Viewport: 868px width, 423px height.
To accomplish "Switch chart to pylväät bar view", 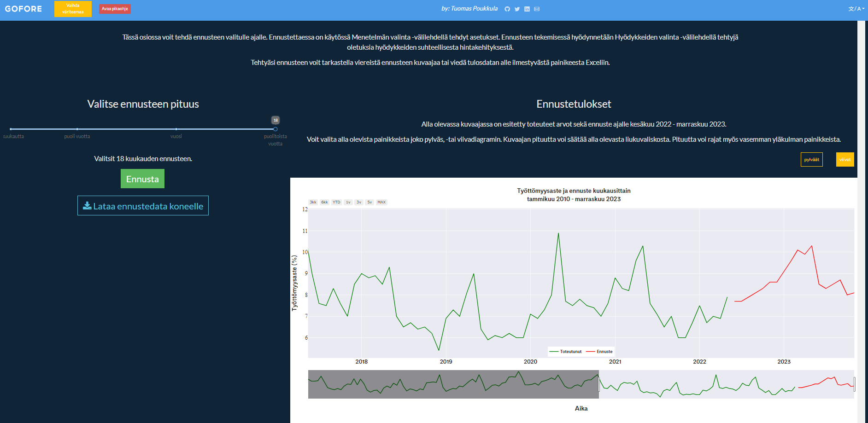I will 811,160.
